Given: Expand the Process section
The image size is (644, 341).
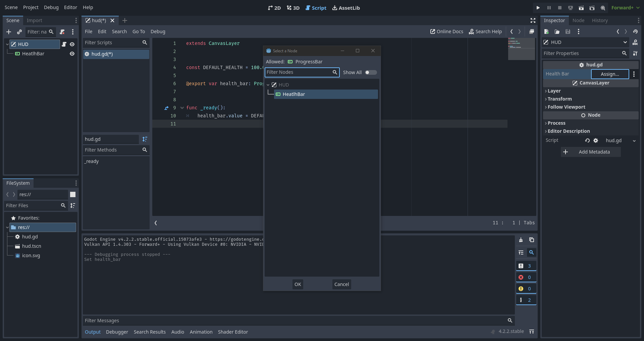Looking at the screenshot, I should [556, 123].
